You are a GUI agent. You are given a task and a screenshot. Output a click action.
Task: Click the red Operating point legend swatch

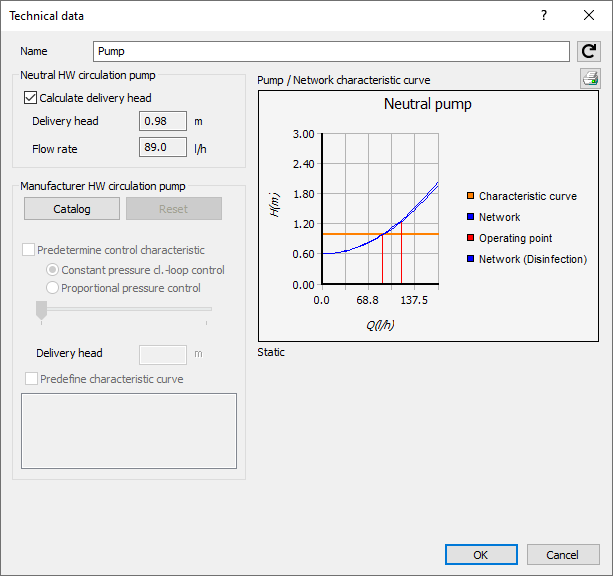[x=471, y=238]
